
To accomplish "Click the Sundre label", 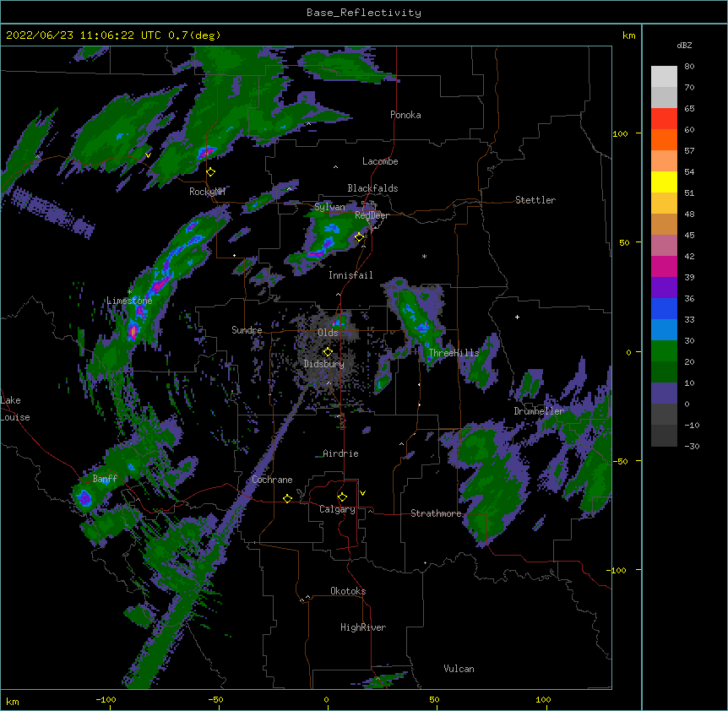I will [x=247, y=330].
